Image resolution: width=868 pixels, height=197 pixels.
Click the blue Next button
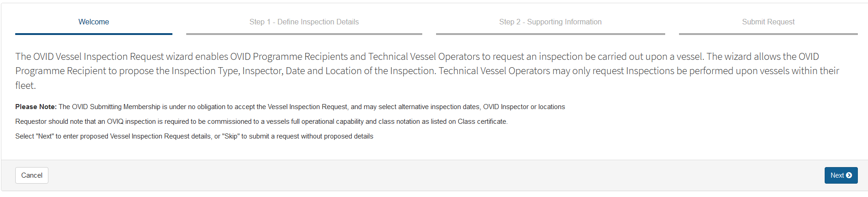click(841, 175)
